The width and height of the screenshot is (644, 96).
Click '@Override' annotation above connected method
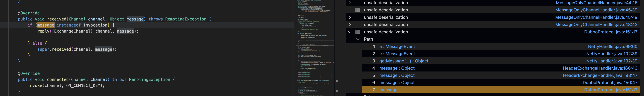coord(29,74)
